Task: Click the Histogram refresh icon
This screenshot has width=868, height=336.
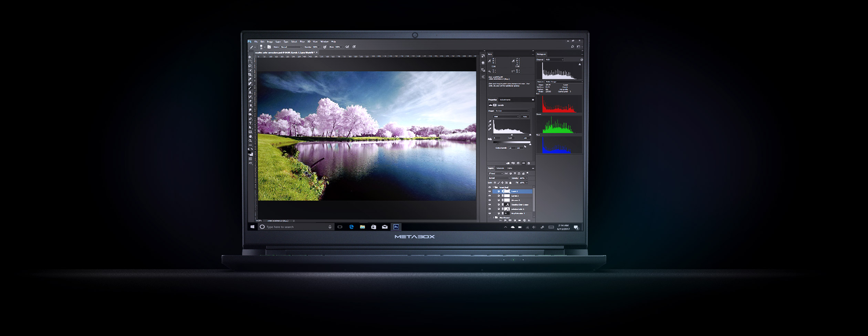Action: 582,60
